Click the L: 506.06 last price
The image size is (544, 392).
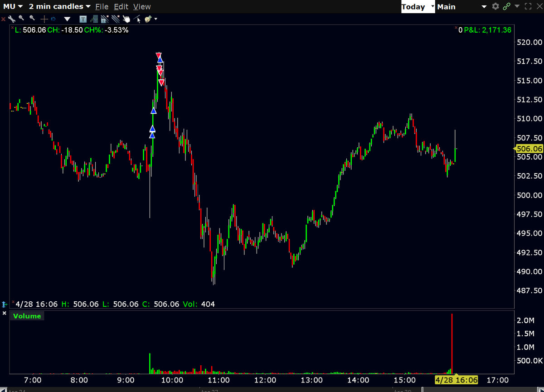(30, 30)
